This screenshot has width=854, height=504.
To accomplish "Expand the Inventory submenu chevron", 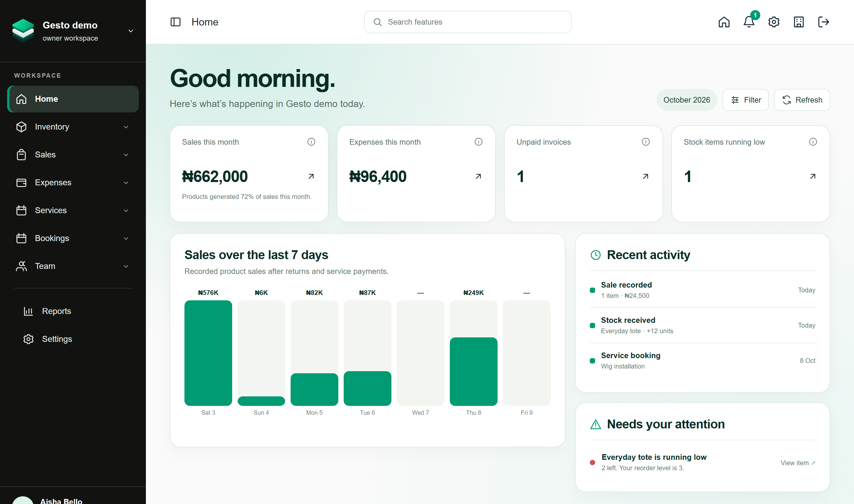I will coord(126,127).
